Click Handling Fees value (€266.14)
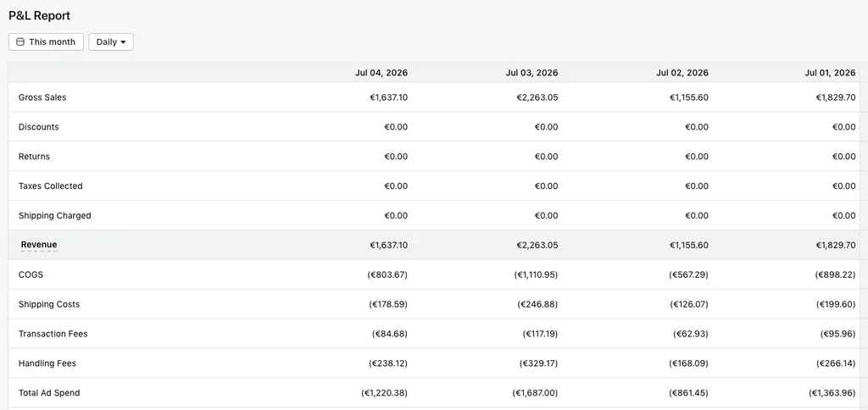The height and width of the screenshot is (410, 868). pyautogui.click(x=836, y=363)
